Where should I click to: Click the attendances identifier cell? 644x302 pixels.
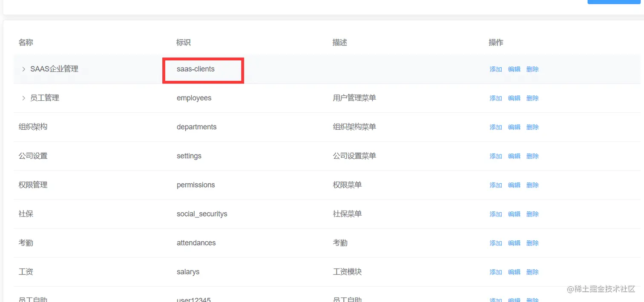click(x=196, y=242)
